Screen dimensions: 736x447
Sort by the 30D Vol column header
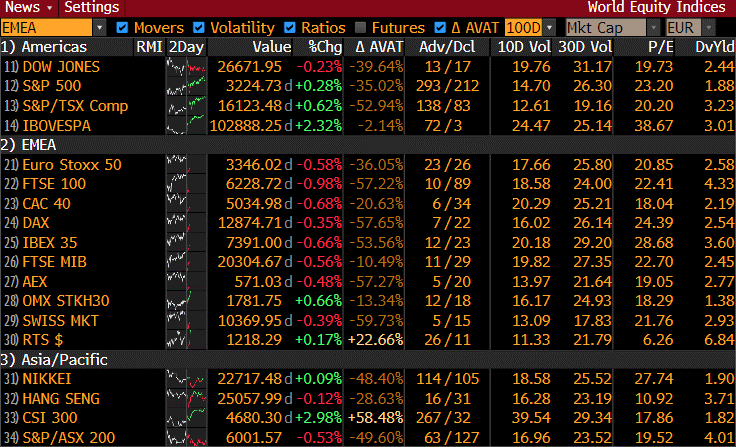585,47
